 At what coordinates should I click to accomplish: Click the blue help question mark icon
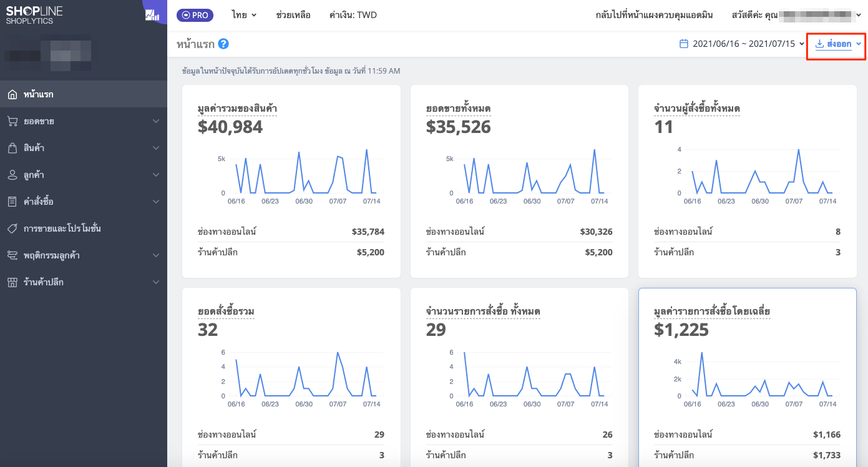point(223,44)
